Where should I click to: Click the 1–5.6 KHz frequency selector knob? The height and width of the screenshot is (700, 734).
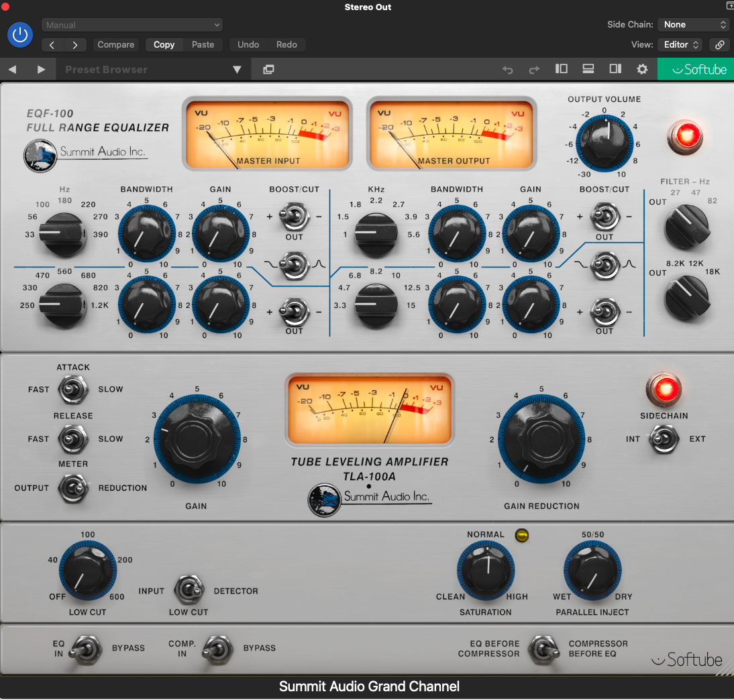click(x=376, y=233)
